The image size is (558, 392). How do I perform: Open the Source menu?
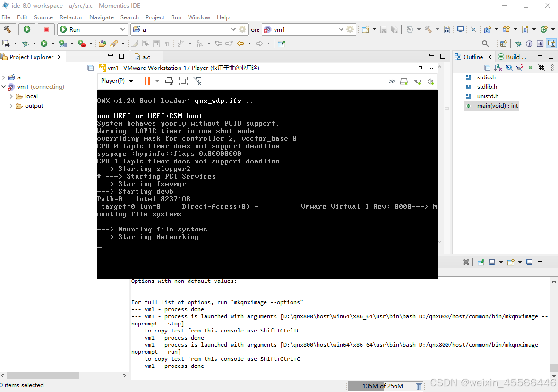[x=43, y=17]
